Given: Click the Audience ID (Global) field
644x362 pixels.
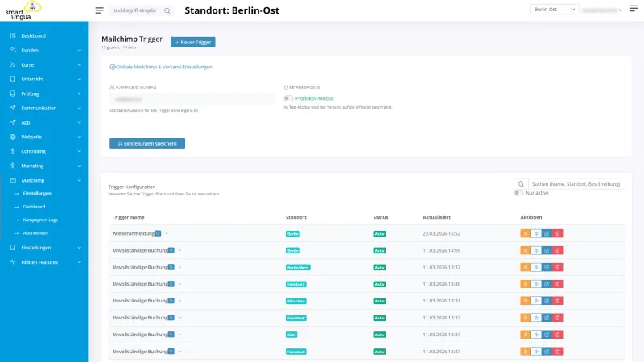Looking at the screenshot, I should click(192, 99).
